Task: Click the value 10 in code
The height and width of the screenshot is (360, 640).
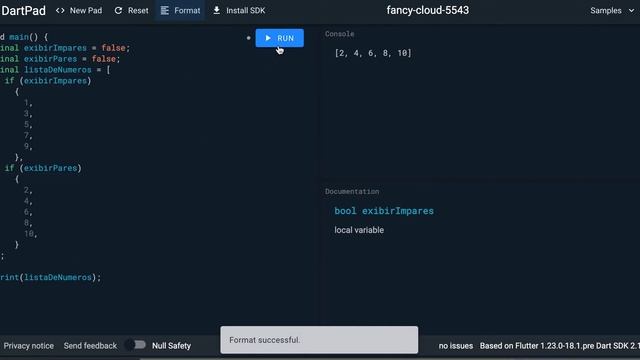Action: pyautogui.click(x=29, y=234)
